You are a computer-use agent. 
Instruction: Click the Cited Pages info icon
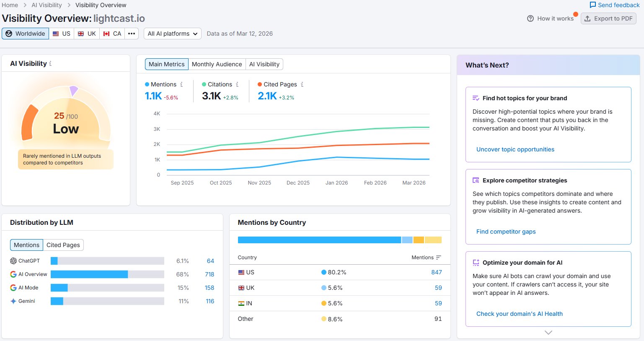[302, 84]
